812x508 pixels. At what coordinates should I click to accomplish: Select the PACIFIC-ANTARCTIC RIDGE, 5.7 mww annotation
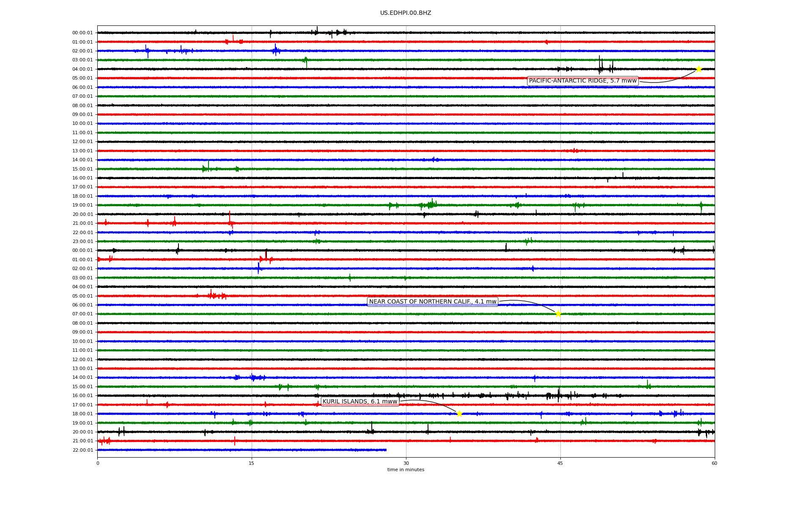coord(583,81)
